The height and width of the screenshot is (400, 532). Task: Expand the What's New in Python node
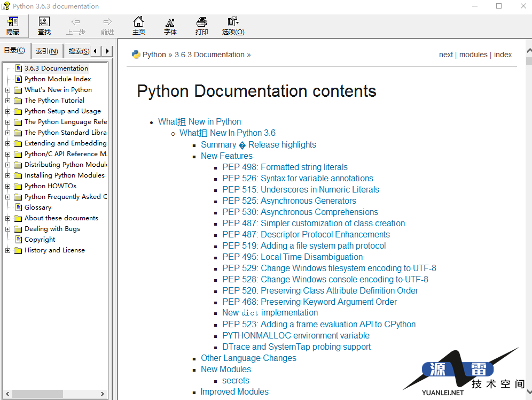[x=8, y=90]
